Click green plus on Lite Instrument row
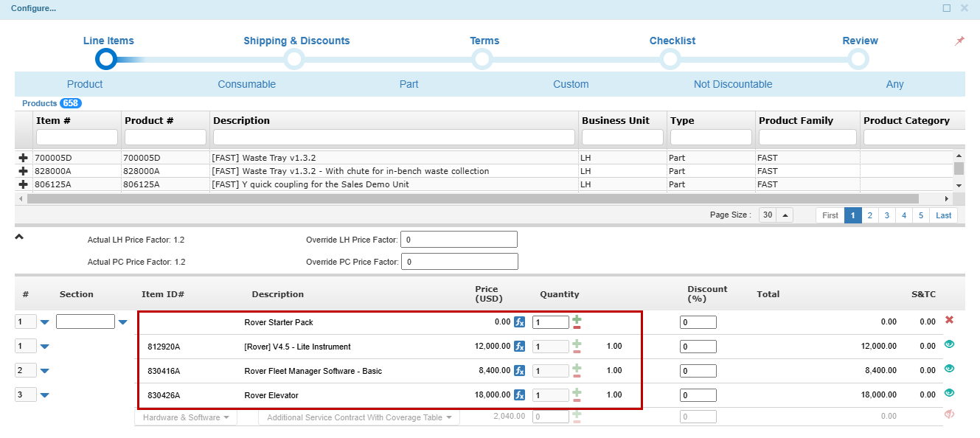The image size is (980, 438). [577, 343]
